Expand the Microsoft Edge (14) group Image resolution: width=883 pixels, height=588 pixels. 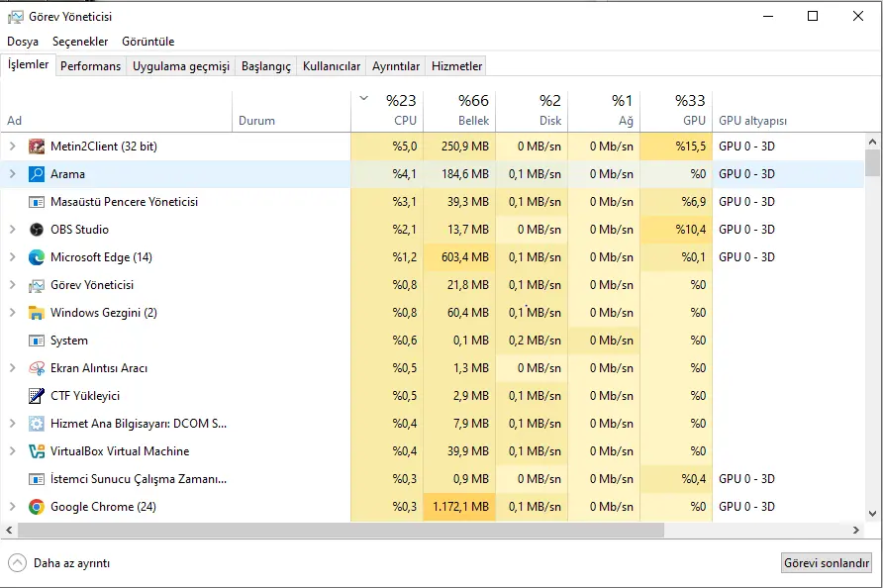tap(13, 256)
